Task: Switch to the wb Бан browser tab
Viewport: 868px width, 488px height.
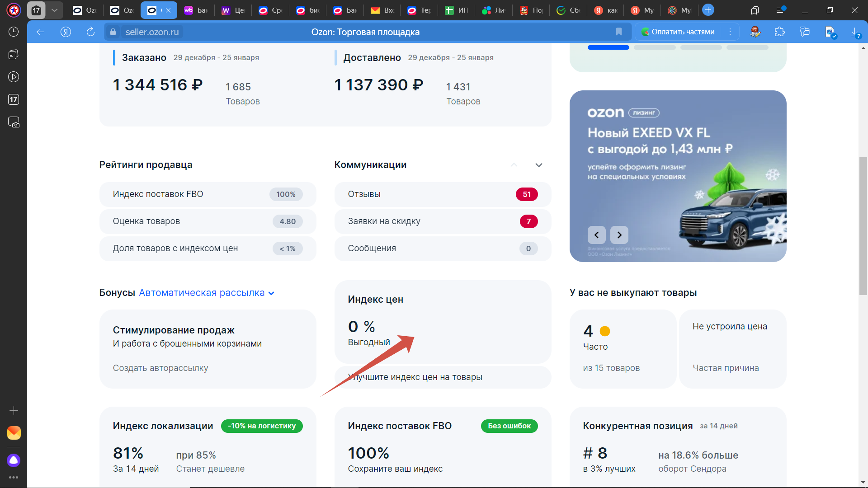Action: 196,10
